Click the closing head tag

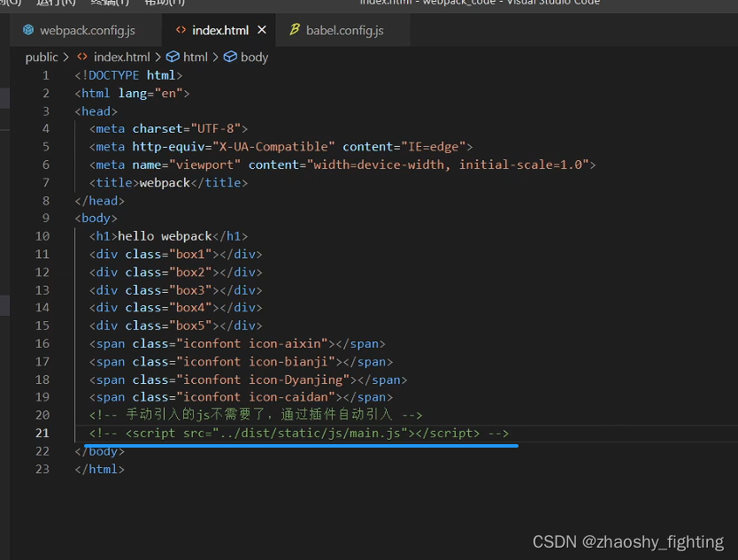tap(100, 201)
